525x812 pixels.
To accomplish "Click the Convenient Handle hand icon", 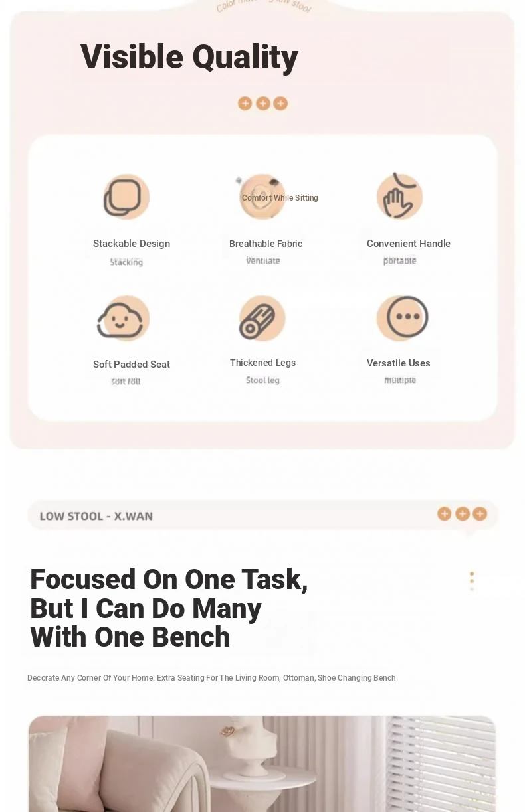I will pyautogui.click(x=399, y=197).
